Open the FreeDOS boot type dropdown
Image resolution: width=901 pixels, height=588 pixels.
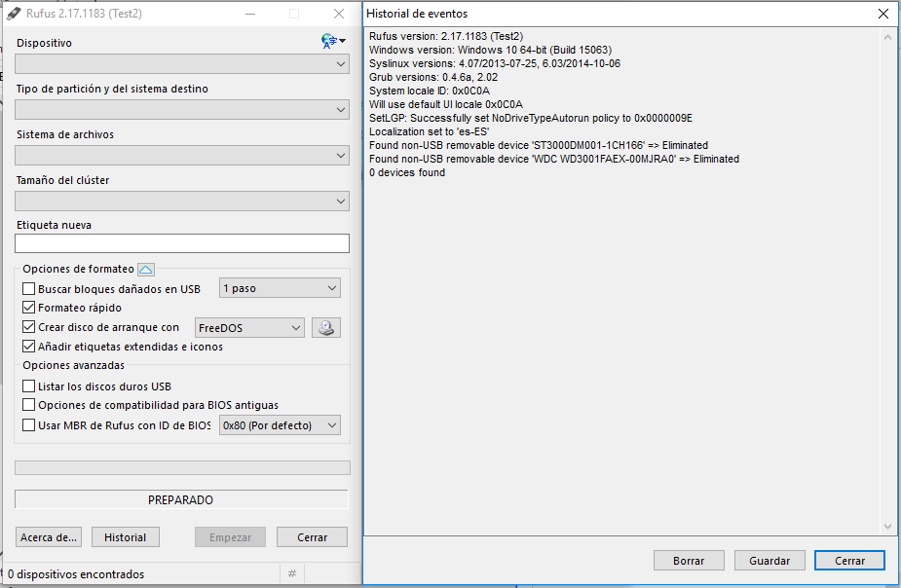pyautogui.click(x=249, y=328)
